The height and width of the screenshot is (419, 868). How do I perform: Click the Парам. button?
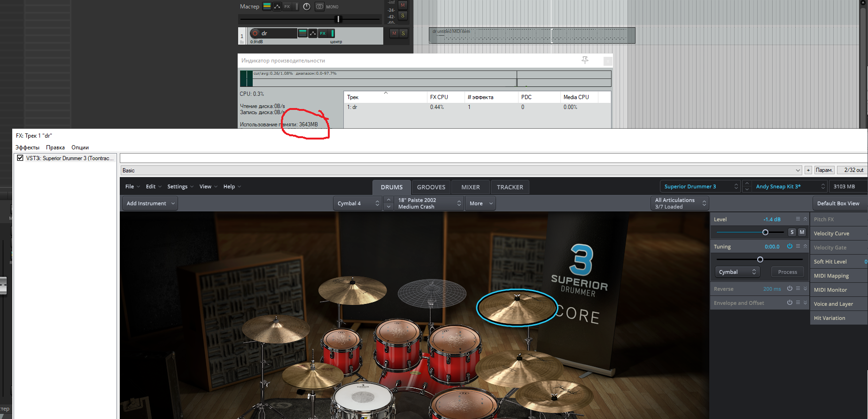click(x=824, y=171)
